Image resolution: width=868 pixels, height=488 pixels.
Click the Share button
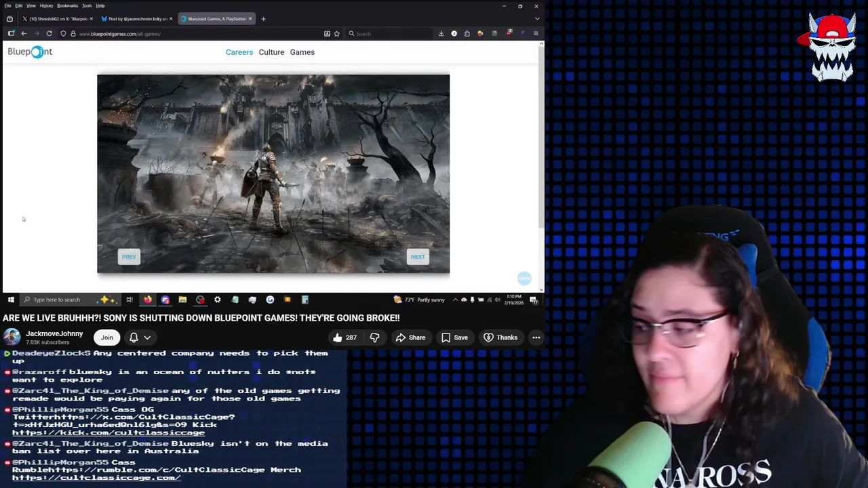(x=410, y=338)
